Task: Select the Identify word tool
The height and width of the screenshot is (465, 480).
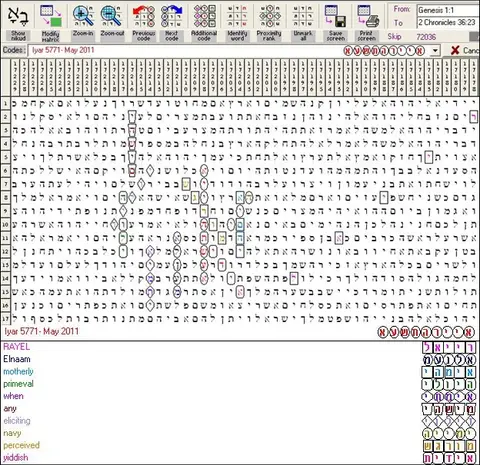Action: tap(237, 16)
